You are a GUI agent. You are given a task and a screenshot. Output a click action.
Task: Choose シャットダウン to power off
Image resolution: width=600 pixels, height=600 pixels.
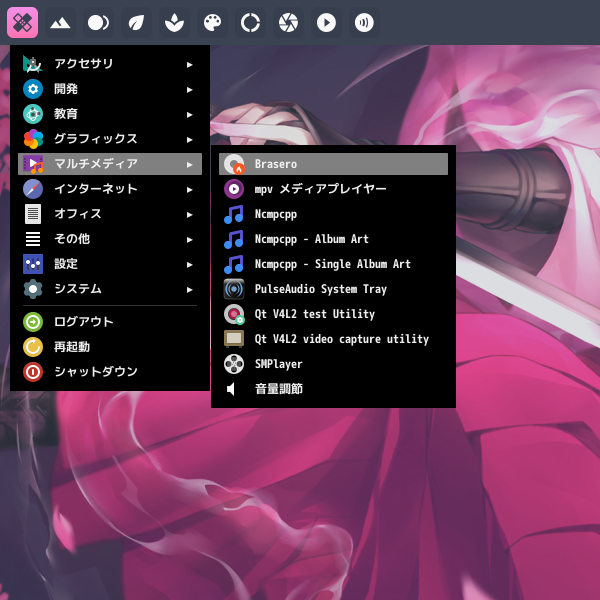click(110, 372)
